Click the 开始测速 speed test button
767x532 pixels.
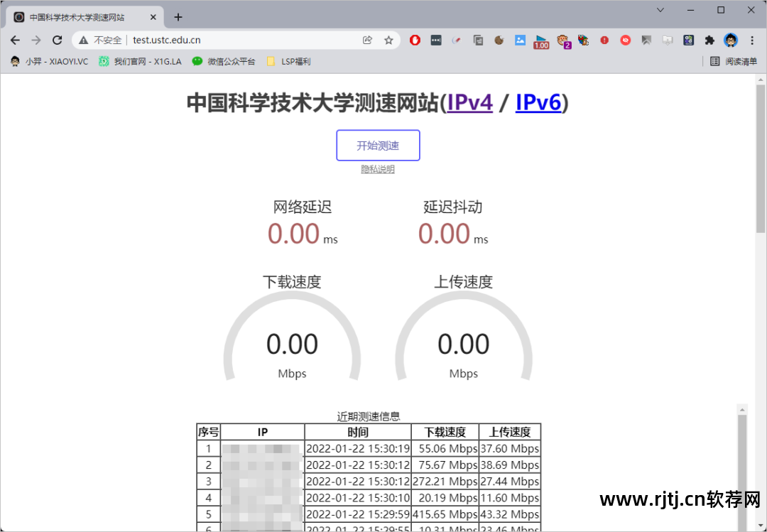(x=378, y=145)
